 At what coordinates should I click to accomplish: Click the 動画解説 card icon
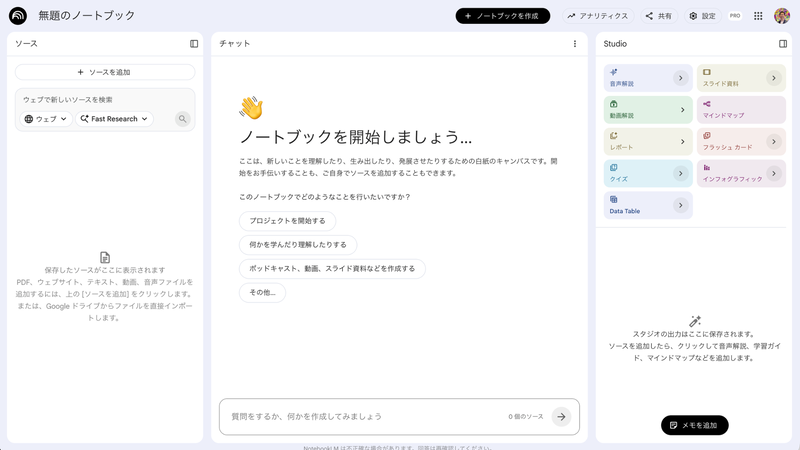(x=614, y=104)
